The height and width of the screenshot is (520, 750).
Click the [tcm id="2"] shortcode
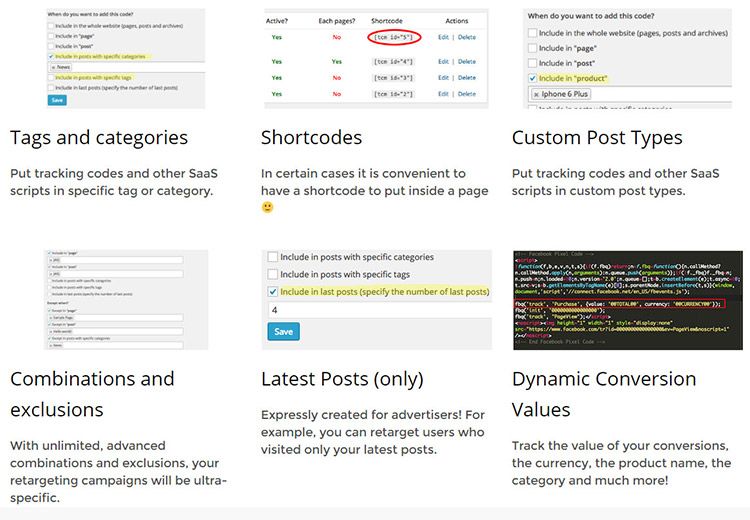pyautogui.click(x=393, y=94)
